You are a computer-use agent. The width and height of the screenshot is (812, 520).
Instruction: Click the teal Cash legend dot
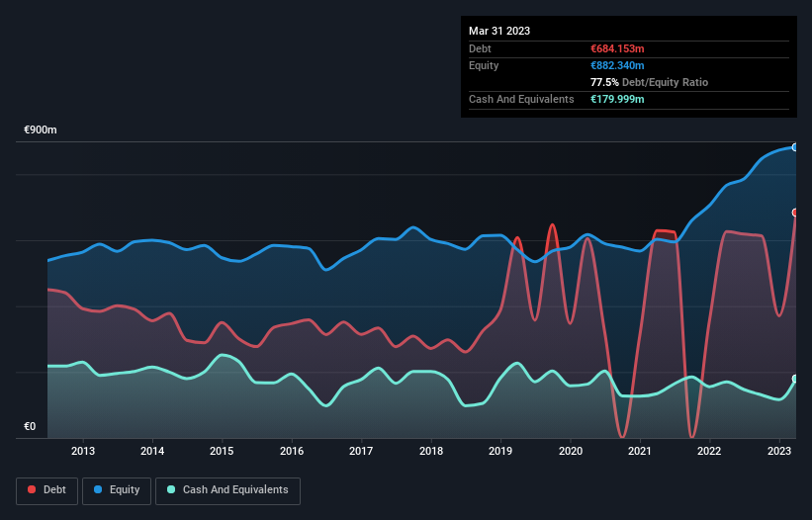pyautogui.click(x=171, y=489)
